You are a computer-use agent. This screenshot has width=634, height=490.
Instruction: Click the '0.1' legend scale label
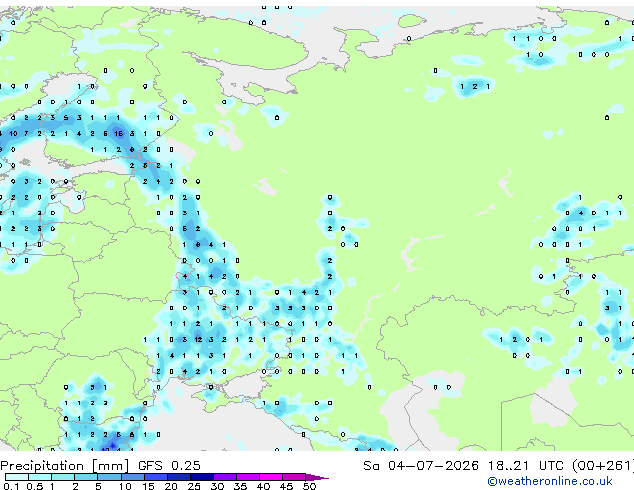coord(12,486)
